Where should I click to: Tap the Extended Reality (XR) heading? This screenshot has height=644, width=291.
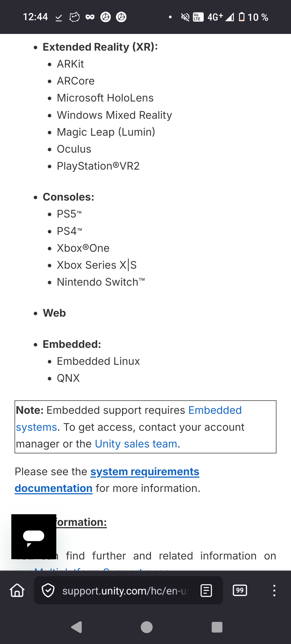(x=100, y=47)
